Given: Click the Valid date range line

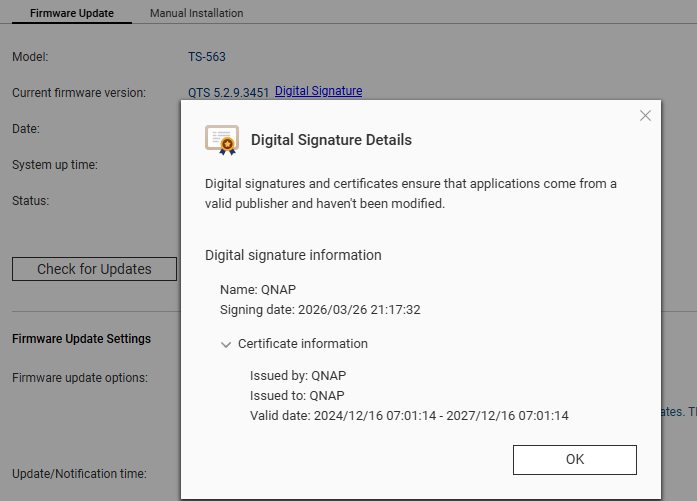Looking at the screenshot, I should click(x=409, y=416).
